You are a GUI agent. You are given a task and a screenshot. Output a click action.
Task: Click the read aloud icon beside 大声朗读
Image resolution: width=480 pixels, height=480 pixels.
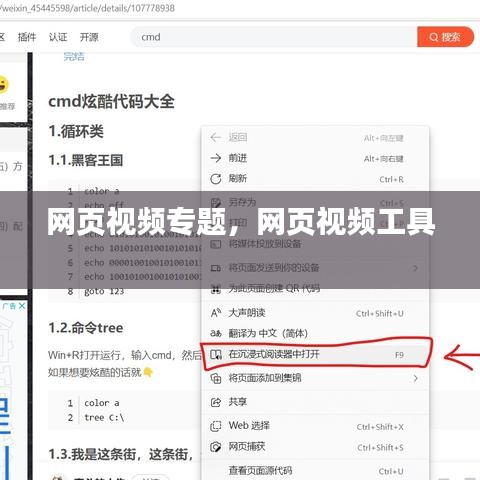(216, 313)
